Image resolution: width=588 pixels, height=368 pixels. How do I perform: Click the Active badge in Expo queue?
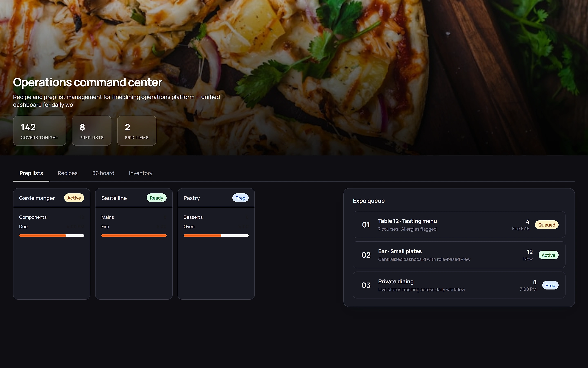(x=548, y=255)
